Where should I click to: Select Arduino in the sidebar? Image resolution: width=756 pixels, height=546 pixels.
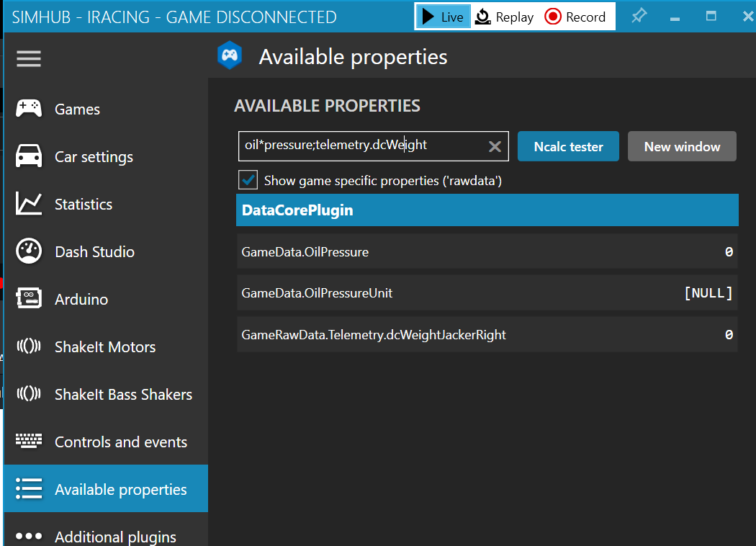pos(81,300)
